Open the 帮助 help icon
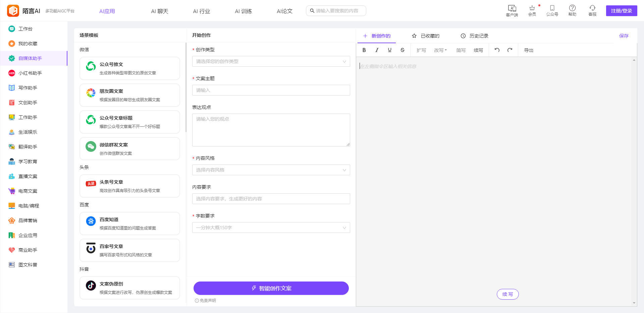 [572, 10]
